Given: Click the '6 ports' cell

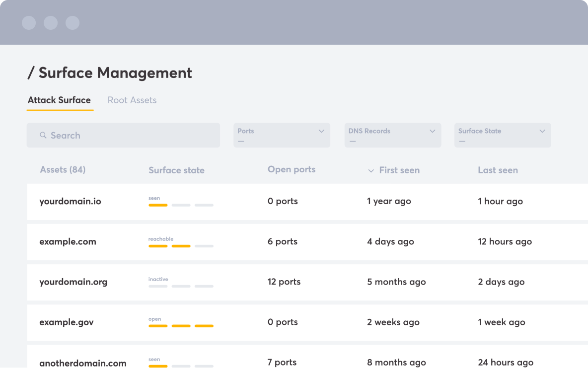Looking at the screenshot, I should click(283, 241).
